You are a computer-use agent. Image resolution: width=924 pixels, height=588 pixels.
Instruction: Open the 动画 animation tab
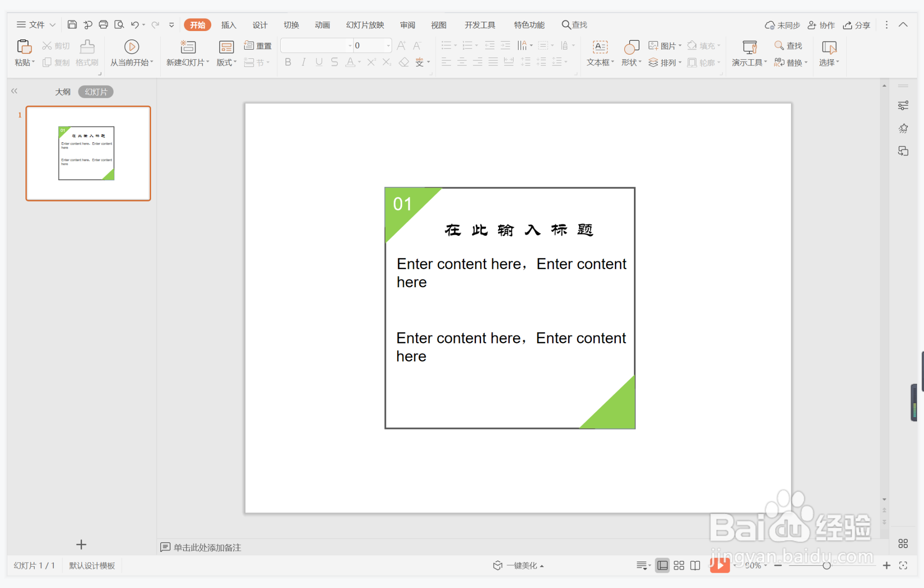click(322, 25)
